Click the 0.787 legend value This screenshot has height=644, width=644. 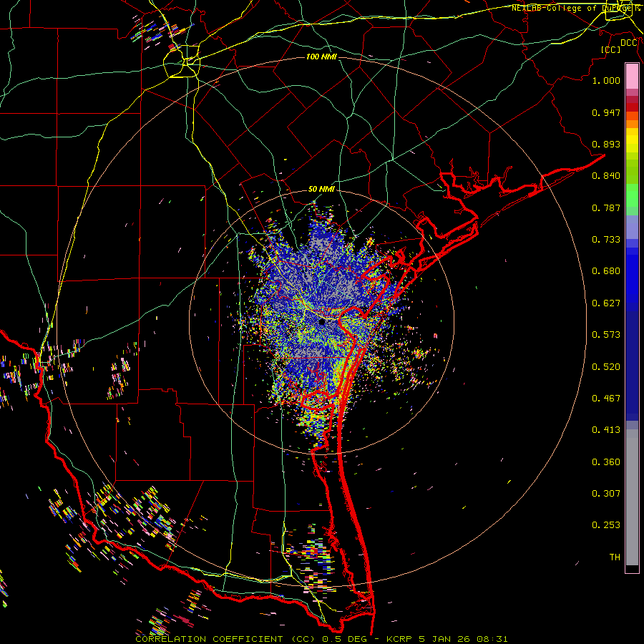(606, 208)
